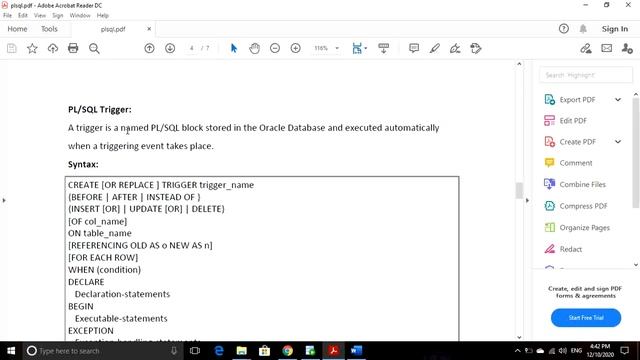Click the Sign In link

615,29
